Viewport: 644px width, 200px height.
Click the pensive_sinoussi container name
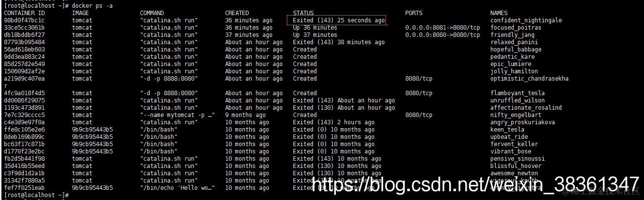point(518,159)
